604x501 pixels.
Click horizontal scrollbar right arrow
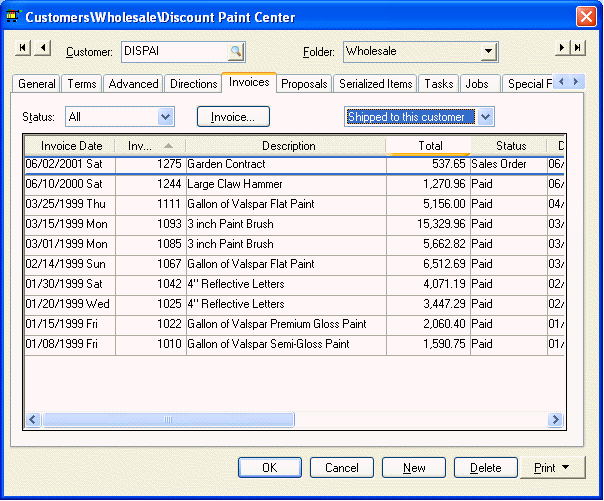(555, 419)
